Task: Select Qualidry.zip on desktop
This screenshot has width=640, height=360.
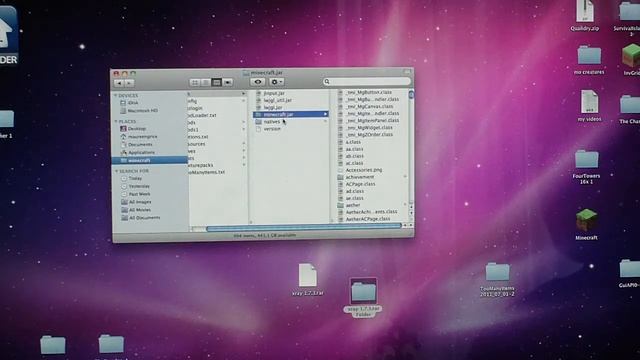Action: (x=585, y=16)
